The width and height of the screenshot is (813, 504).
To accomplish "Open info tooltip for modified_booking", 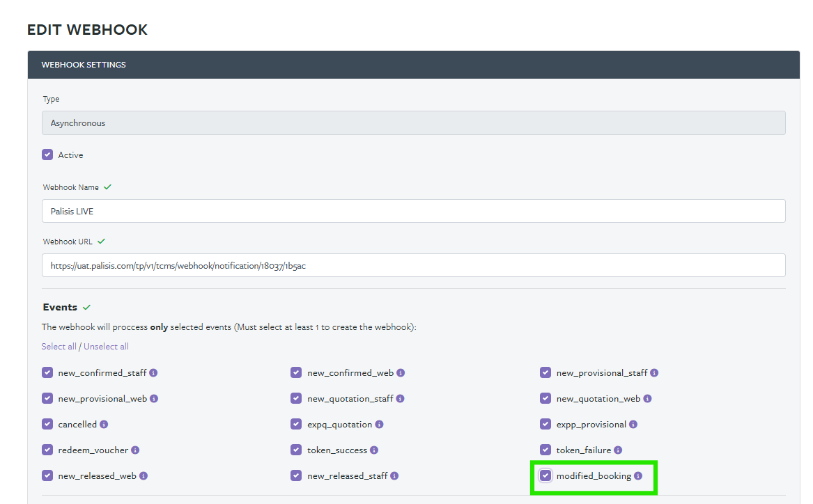I will coord(638,476).
